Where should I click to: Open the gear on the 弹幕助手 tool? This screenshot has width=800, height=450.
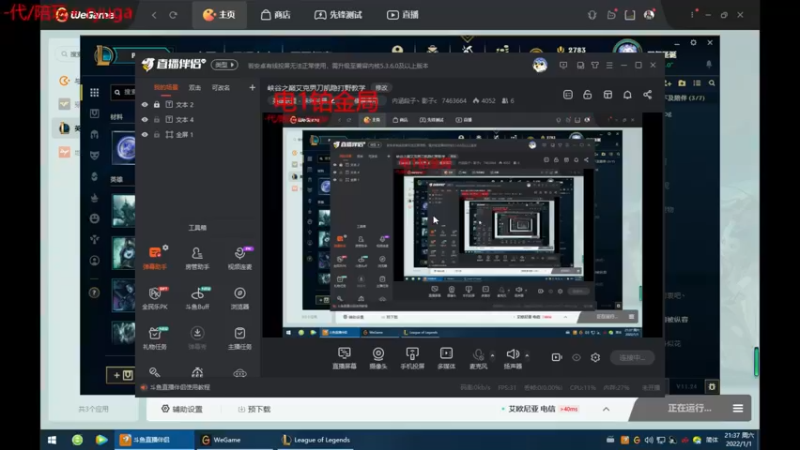tap(165, 247)
